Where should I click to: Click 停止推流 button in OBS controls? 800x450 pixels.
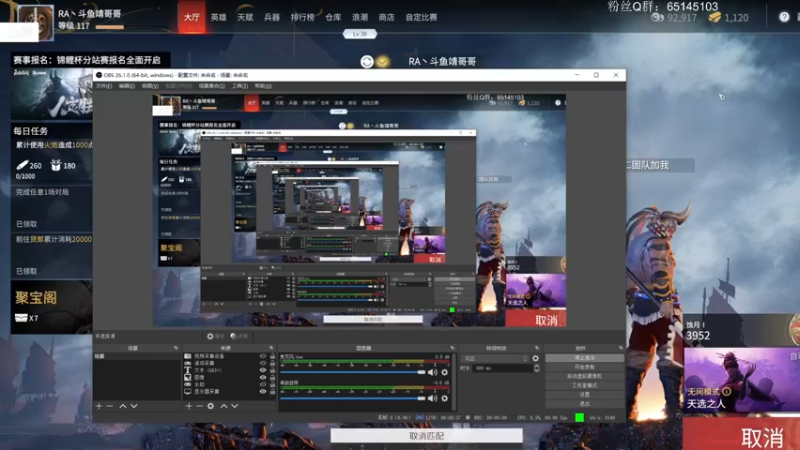(584, 358)
